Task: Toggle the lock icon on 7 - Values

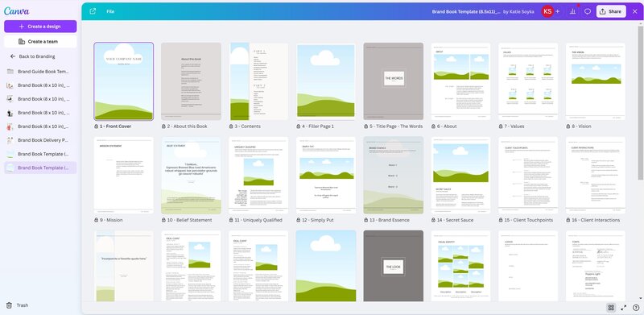Action: pos(501,126)
